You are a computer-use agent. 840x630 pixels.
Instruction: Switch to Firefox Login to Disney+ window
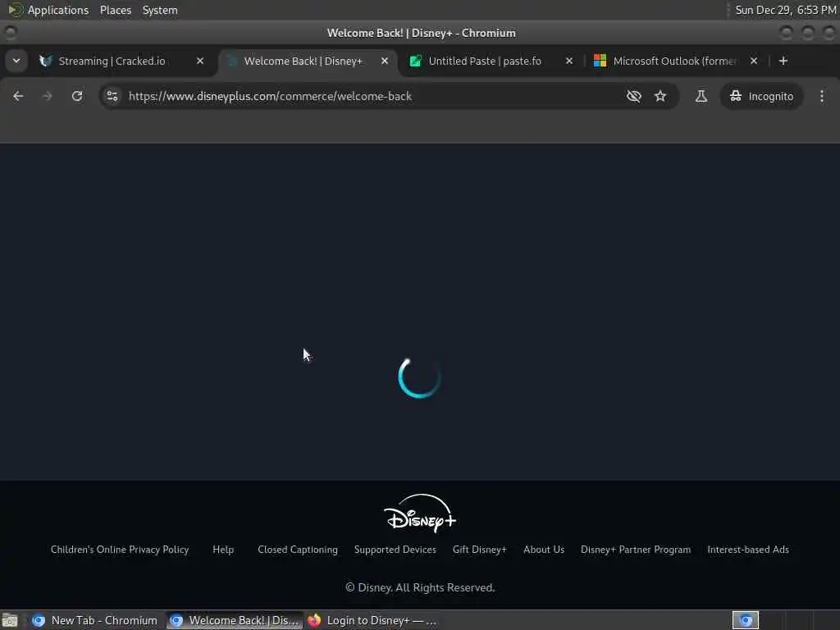[372, 620]
